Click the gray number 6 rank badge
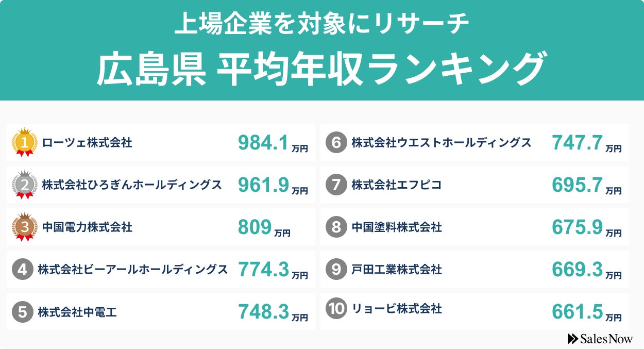The height and width of the screenshot is (349, 644). 336,143
